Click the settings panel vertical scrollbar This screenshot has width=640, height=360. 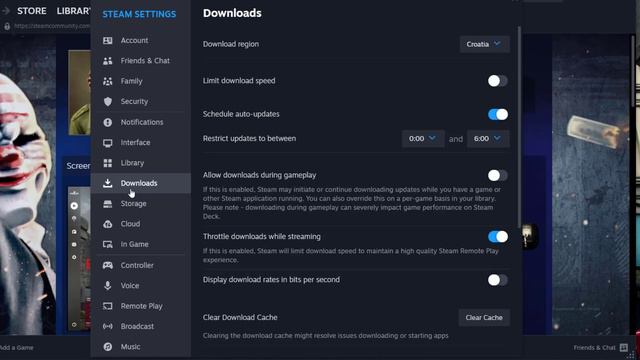click(x=519, y=127)
